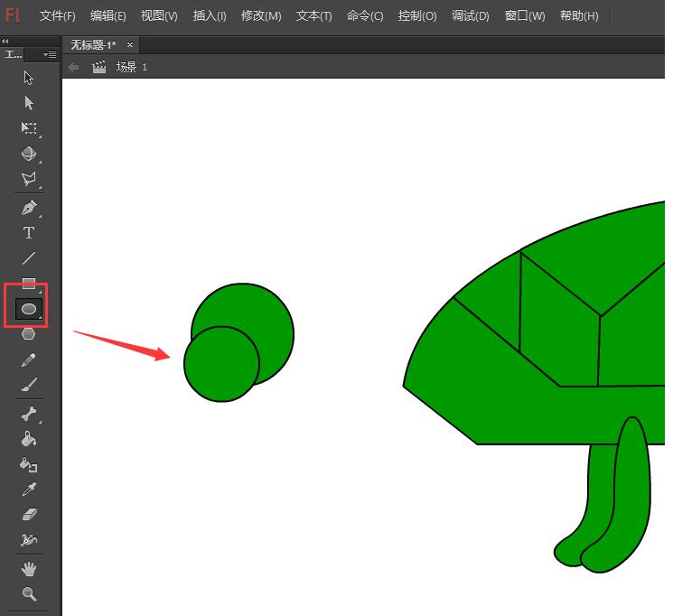Select the Subselection white arrow tool
This screenshot has width=673, height=616.
point(29,103)
